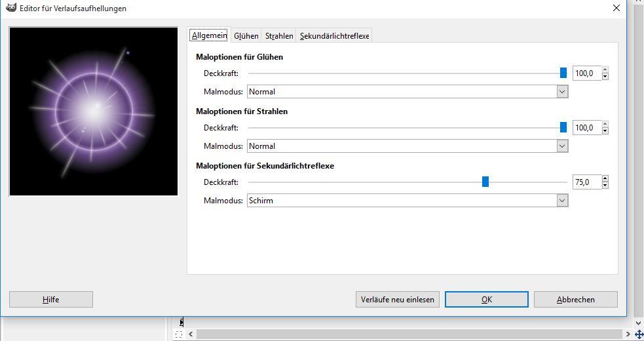Click the right scroll arrow in the background window
The width and height of the screenshot is (644, 341).
pyautogui.click(x=628, y=334)
